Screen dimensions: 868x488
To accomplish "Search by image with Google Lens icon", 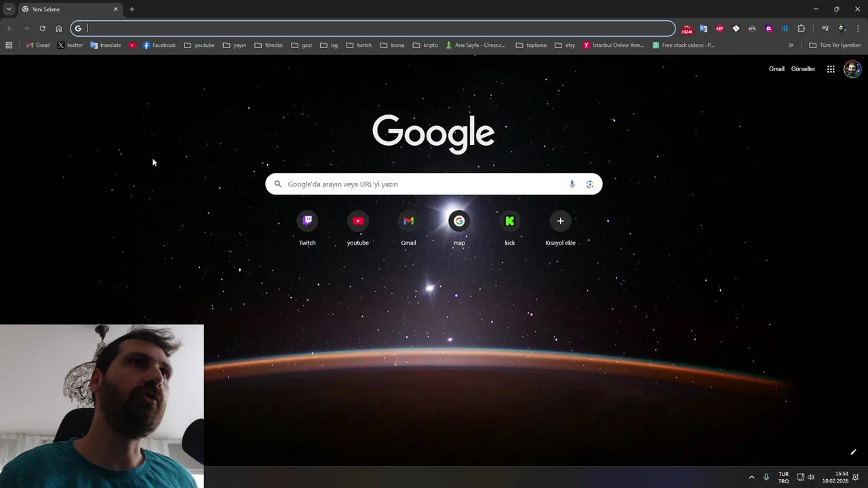I will pos(590,184).
